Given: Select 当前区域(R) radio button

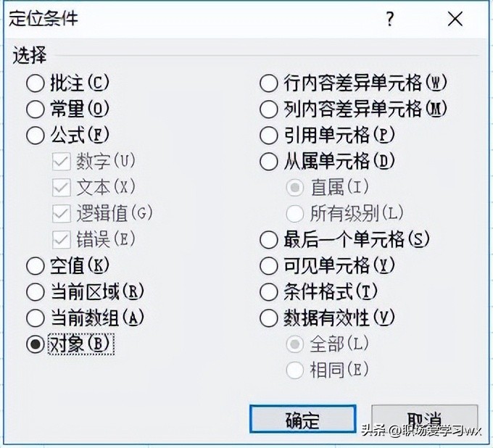Looking at the screenshot, I should (35, 291).
